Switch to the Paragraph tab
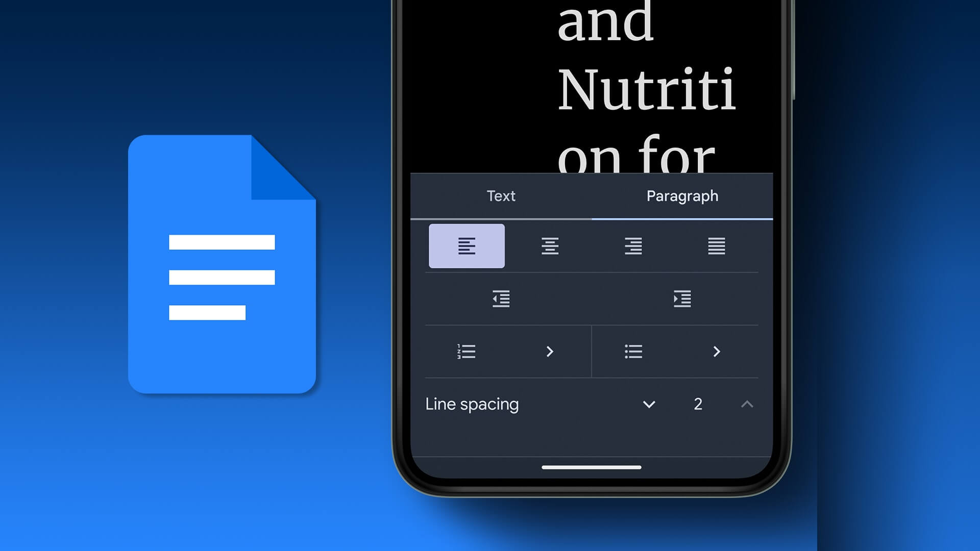Image resolution: width=980 pixels, height=551 pixels. pyautogui.click(x=682, y=196)
